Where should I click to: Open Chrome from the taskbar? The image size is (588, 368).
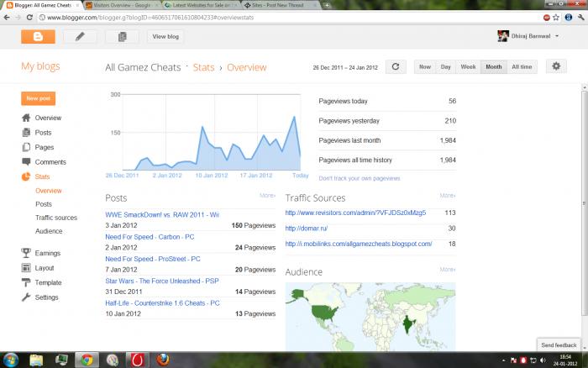point(87,360)
